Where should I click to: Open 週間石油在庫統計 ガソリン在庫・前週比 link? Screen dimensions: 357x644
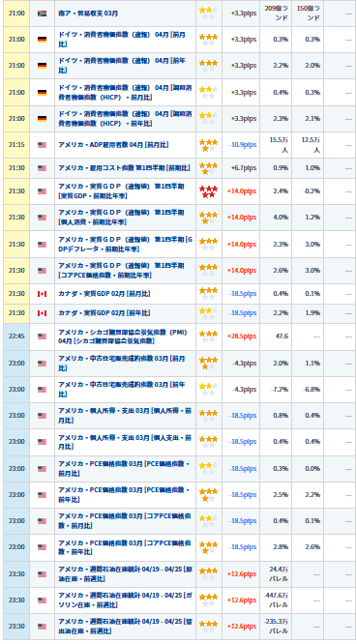coord(125,600)
